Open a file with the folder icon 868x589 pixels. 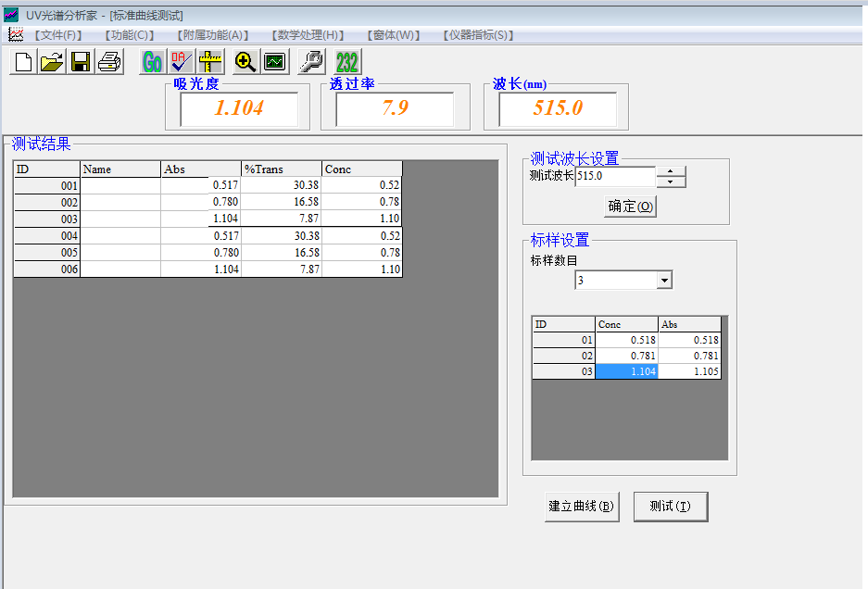tap(52, 62)
